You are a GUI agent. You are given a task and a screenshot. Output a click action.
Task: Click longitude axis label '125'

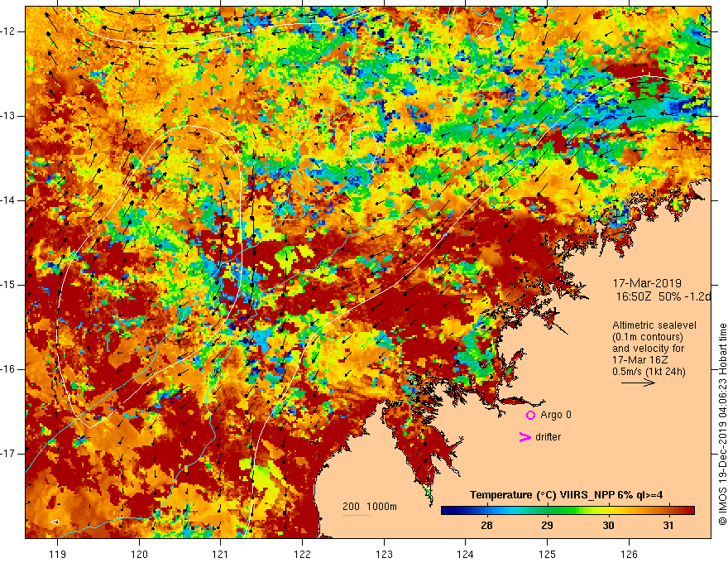point(548,554)
